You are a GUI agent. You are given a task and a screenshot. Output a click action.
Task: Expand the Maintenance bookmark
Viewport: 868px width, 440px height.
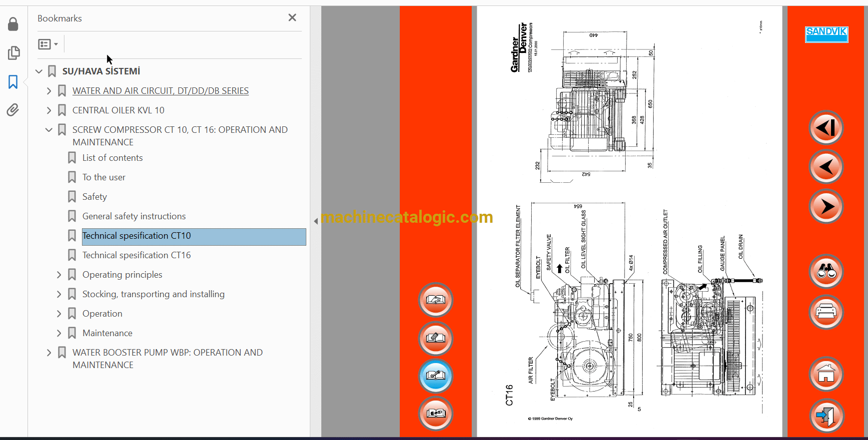tap(59, 333)
